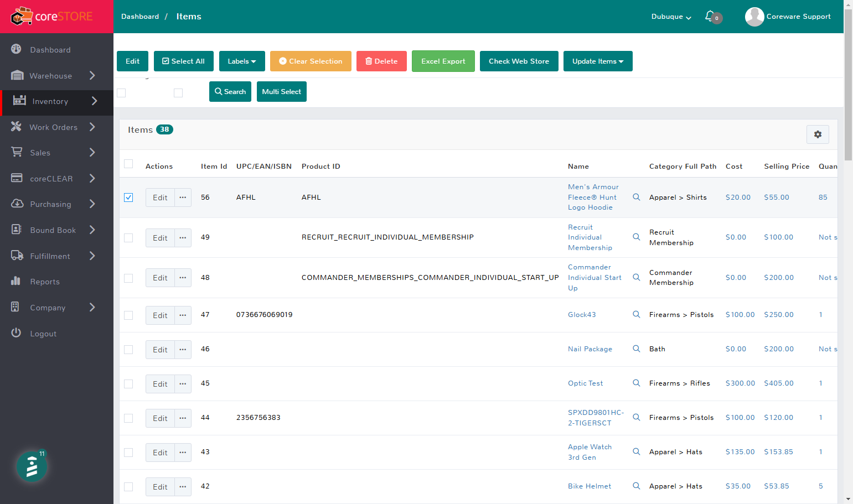Check the row checkbox for item 45

point(128,384)
